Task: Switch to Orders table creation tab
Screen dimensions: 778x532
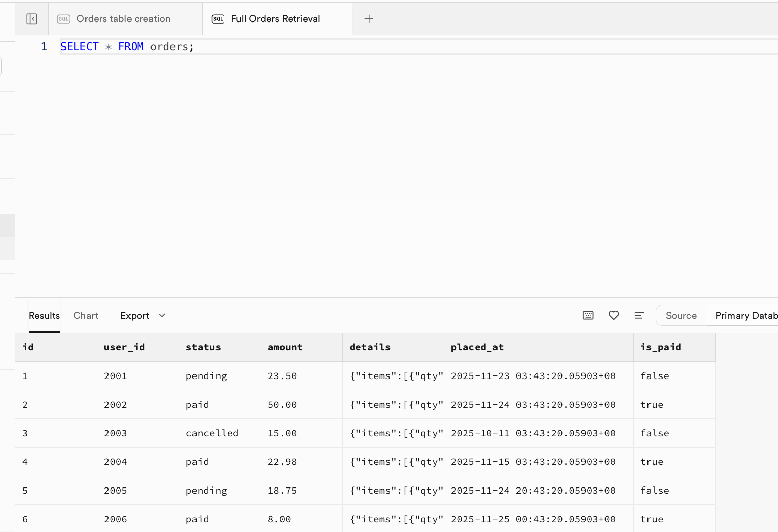Action: point(123,19)
